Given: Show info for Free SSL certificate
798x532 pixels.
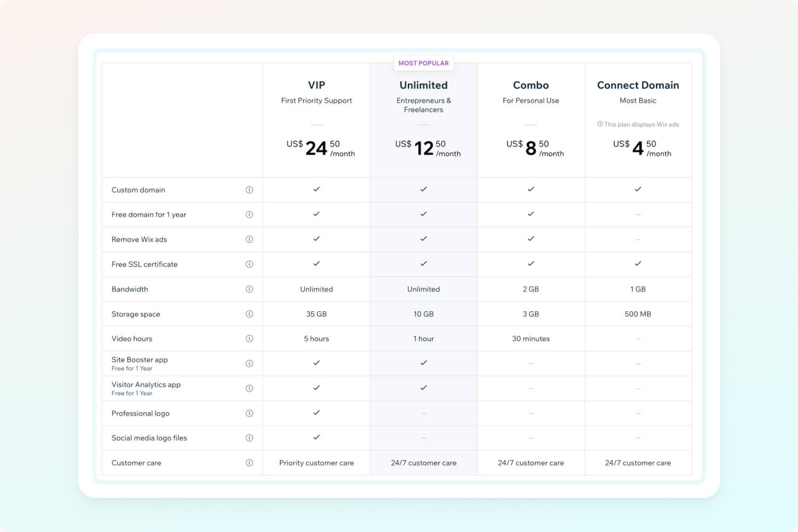Looking at the screenshot, I should click(249, 264).
